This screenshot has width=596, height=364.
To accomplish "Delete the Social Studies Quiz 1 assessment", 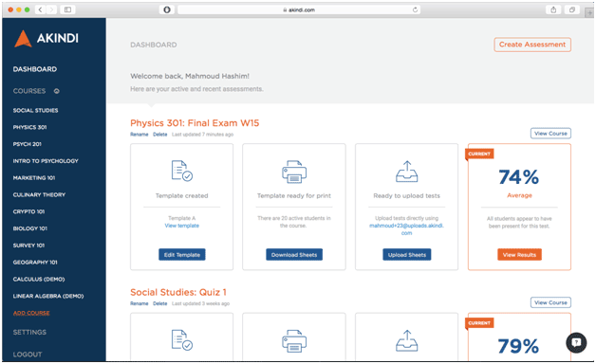I will coord(160,303).
